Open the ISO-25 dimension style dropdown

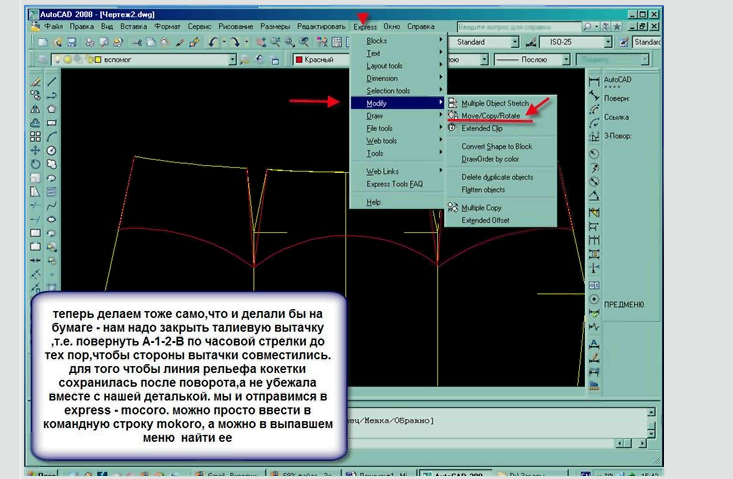(607, 43)
